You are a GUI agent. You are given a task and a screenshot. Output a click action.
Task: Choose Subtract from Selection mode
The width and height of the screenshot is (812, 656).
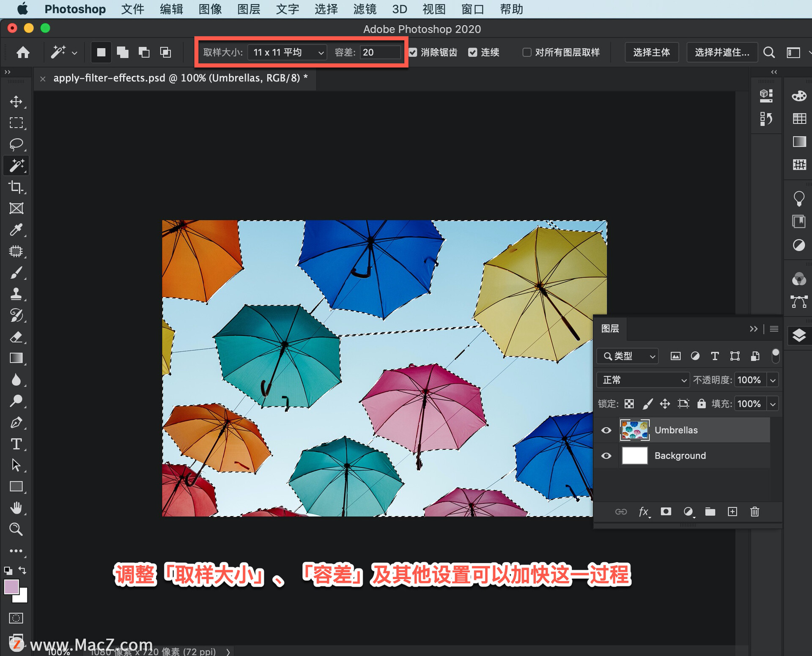(144, 52)
